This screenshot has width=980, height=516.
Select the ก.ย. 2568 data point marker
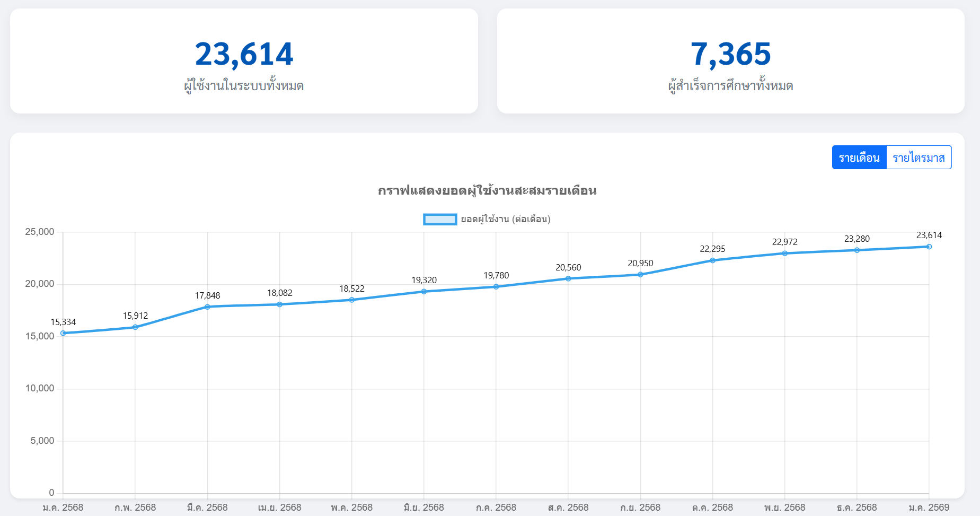tap(640, 275)
